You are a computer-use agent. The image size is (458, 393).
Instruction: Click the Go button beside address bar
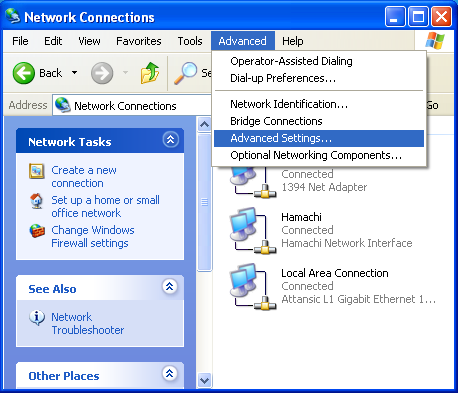tap(432, 105)
